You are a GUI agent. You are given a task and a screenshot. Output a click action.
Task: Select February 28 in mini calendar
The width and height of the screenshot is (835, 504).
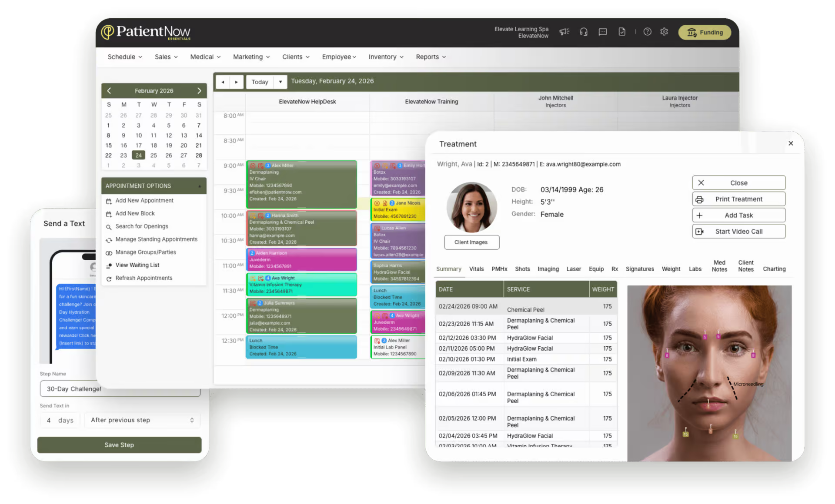(x=199, y=156)
